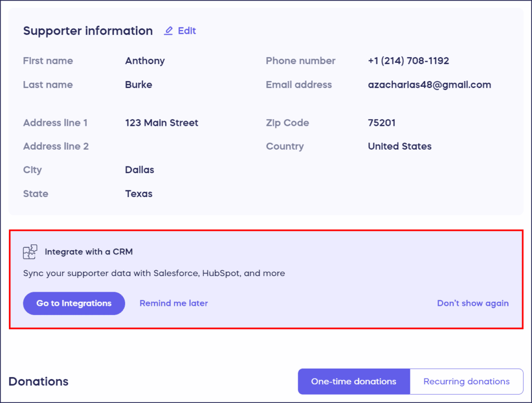This screenshot has height=403, width=532.
Task: Choose the Remind me later link
Action: click(x=174, y=303)
